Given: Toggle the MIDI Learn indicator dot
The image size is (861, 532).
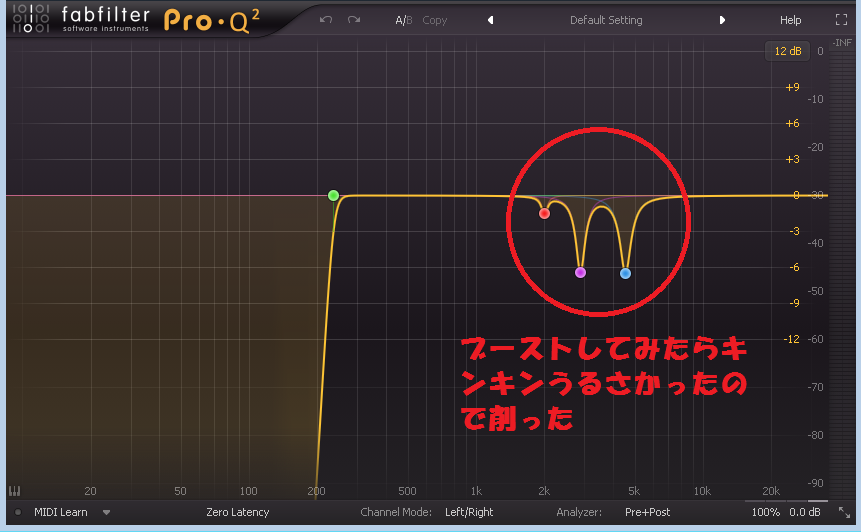Looking at the screenshot, I should point(18,512).
